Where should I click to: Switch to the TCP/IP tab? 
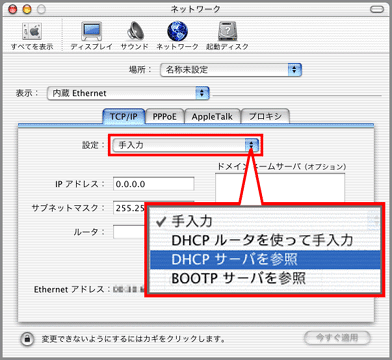coord(123,116)
